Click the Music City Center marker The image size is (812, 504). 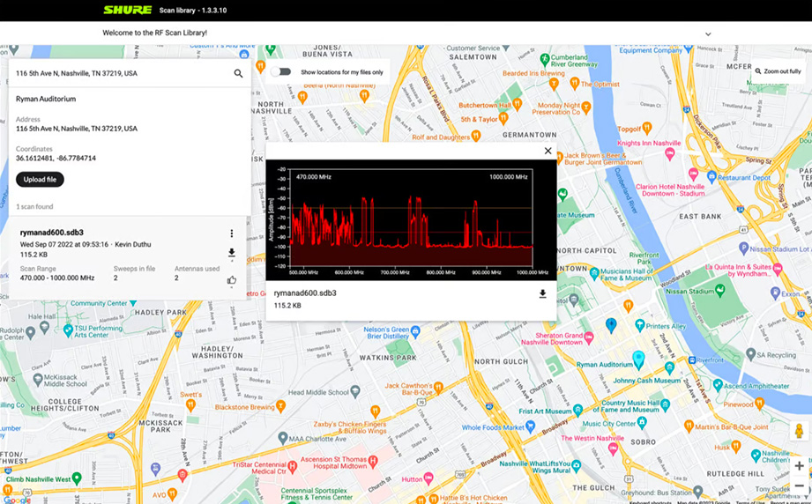(x=642, y=423)
